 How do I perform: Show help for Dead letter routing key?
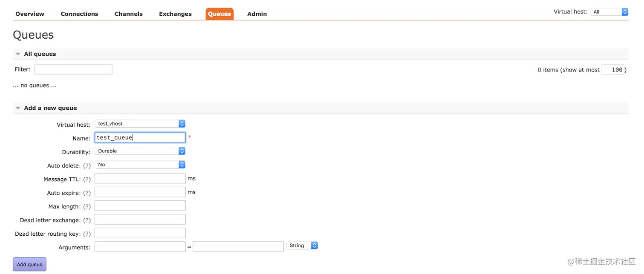click(x=87, y=234)
